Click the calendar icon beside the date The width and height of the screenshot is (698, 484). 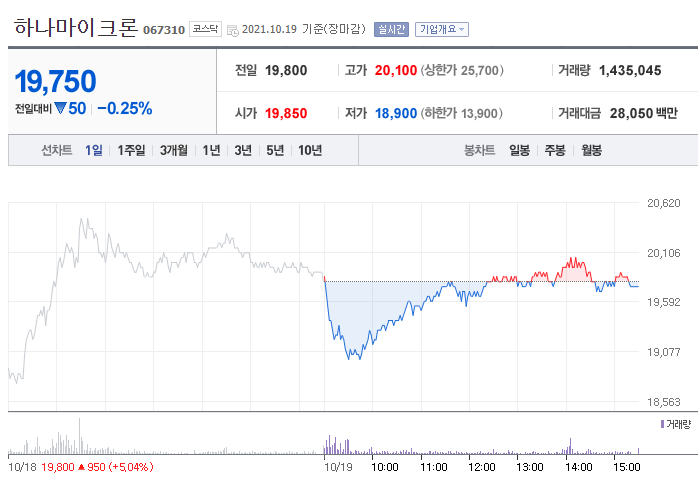pyautogui.click(x=233, y=31)
